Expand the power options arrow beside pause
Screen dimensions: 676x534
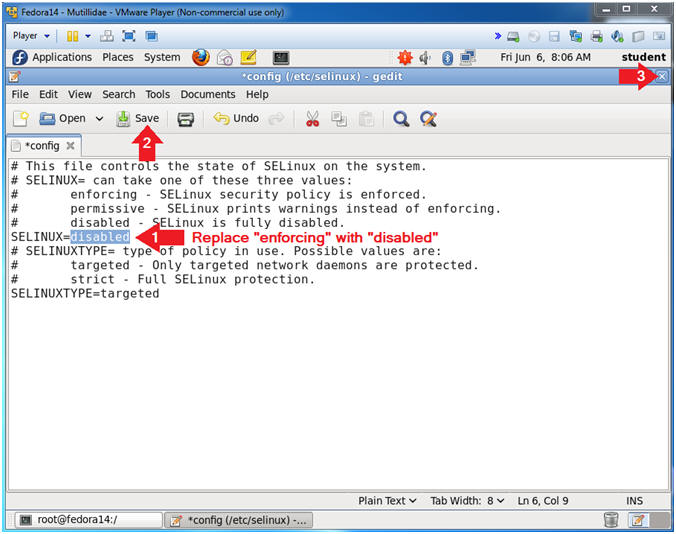click(88, 36)
